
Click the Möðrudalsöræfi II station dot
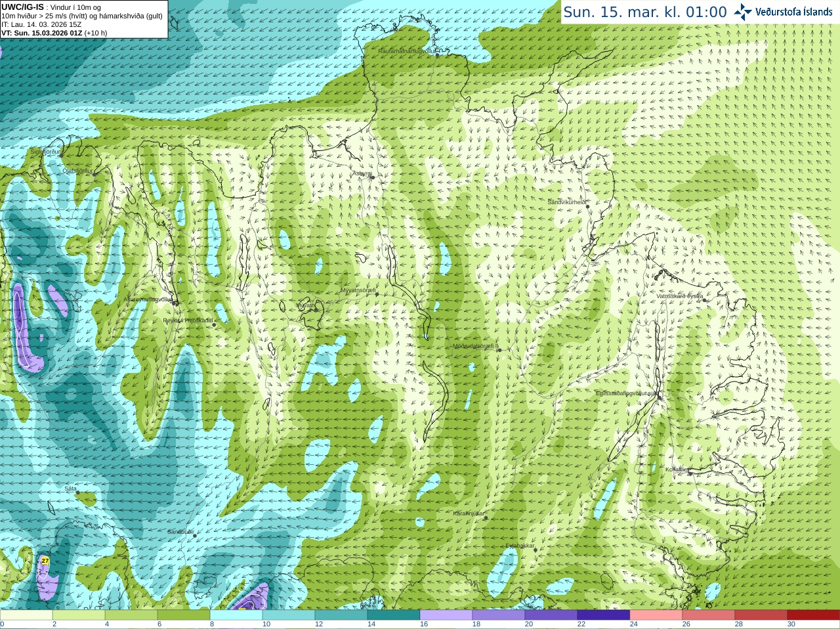[x=499, y=350]
